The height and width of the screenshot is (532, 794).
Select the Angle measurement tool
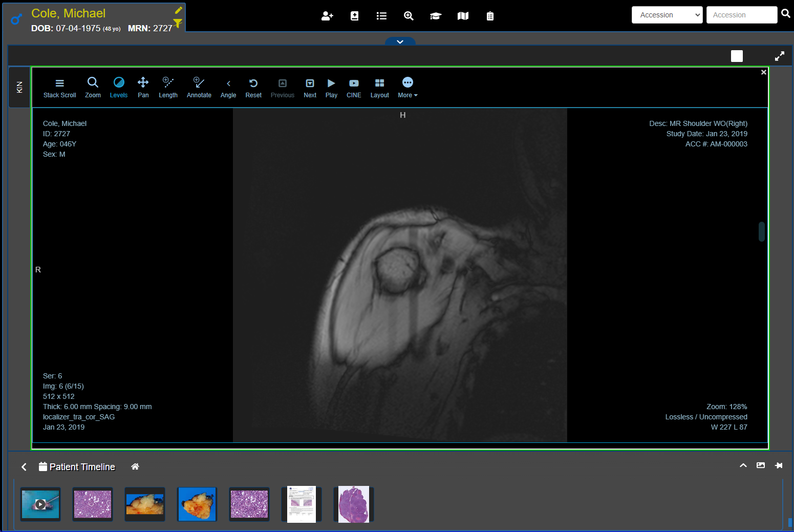tap(228, 88)
